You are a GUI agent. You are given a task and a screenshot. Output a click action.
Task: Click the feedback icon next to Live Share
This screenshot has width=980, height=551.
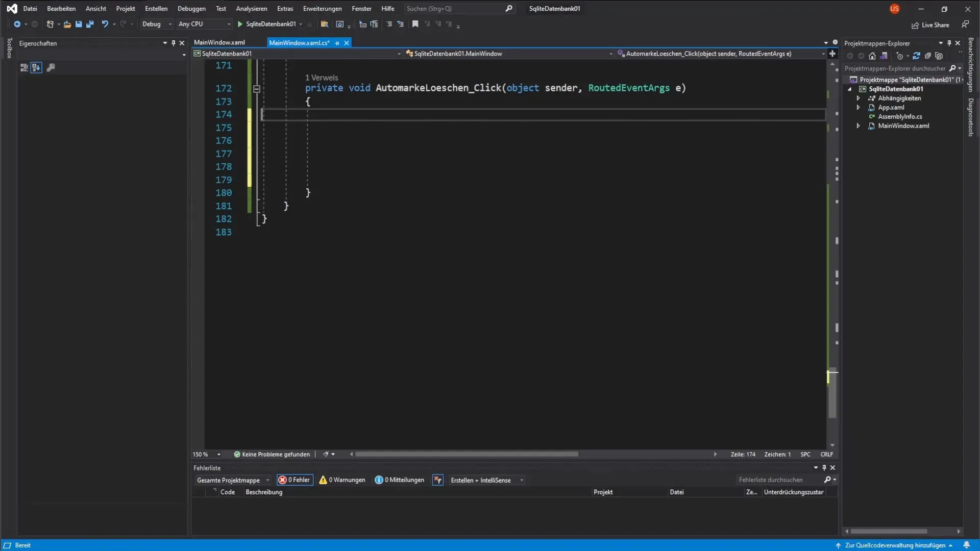(x=965, y=24)
